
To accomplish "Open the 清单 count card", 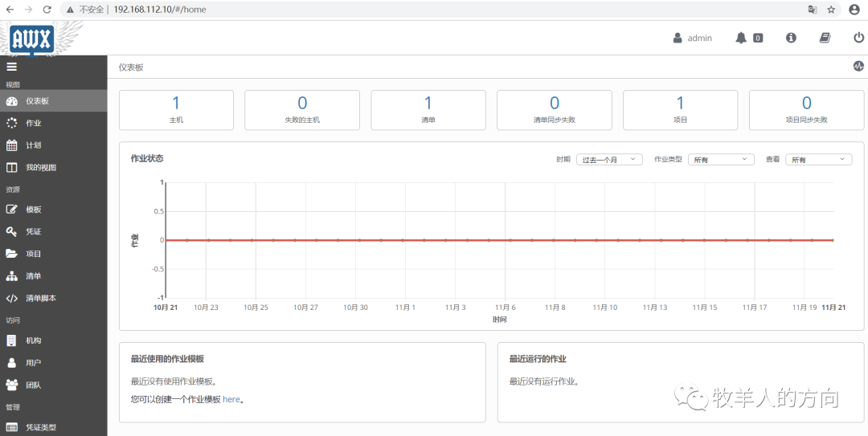I will click(x=428, y=110).
